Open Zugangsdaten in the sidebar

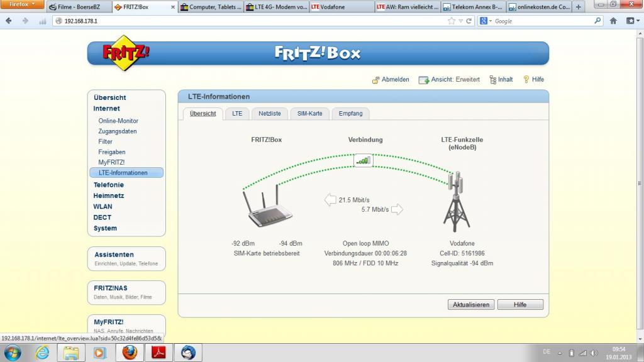[118, 131]
